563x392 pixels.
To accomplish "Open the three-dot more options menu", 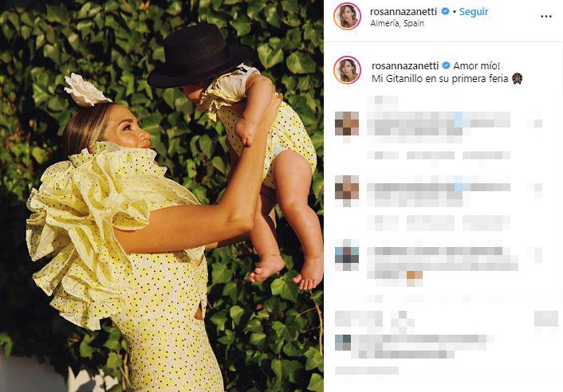I will coord(545,17).
